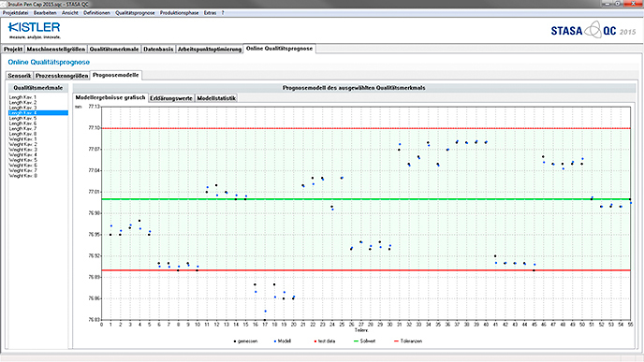
Task: Switch to the Arbeitspunktoptimierung tab
Action: click(210, 49)
